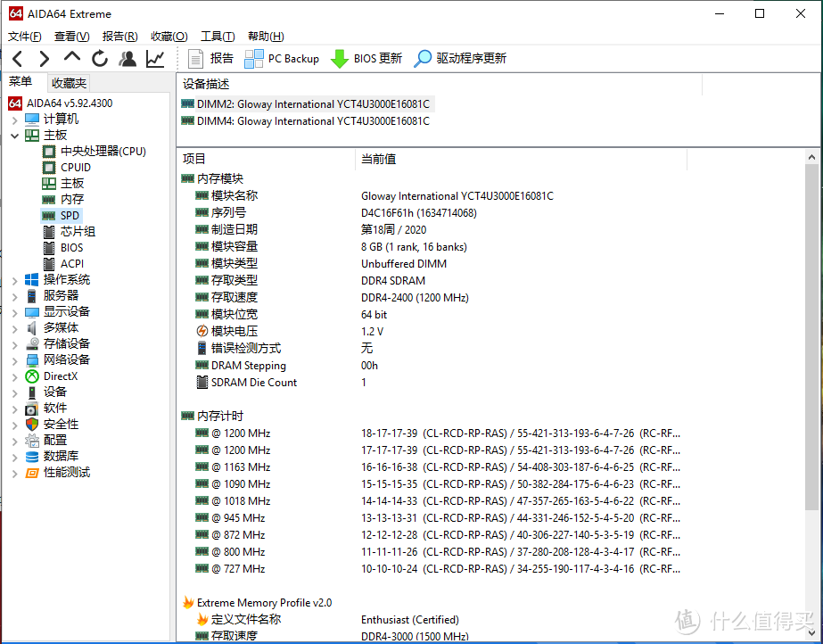
Task: Go forward with the right arrow
Action: pyautogui.click(x=44, y=58)
